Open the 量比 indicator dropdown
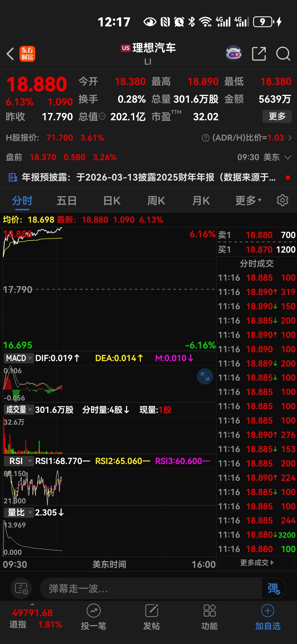Screen dimensions: 297x644 coord(19,512)
